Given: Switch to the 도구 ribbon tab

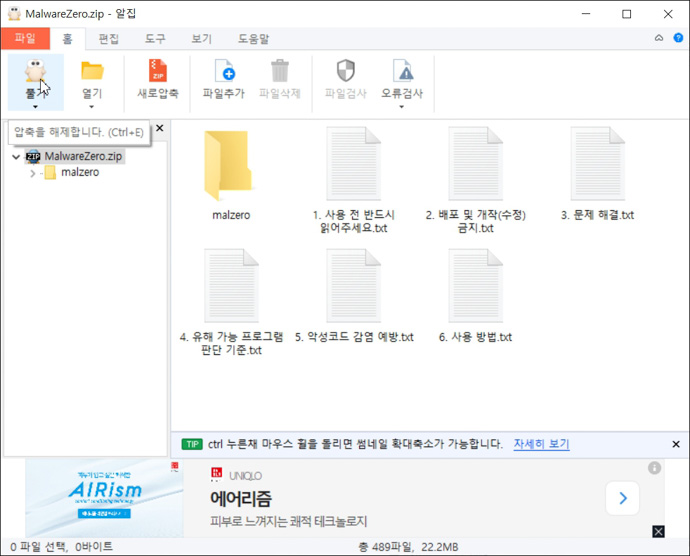Looking at the screenshot, I should click(x=155, y=39).
